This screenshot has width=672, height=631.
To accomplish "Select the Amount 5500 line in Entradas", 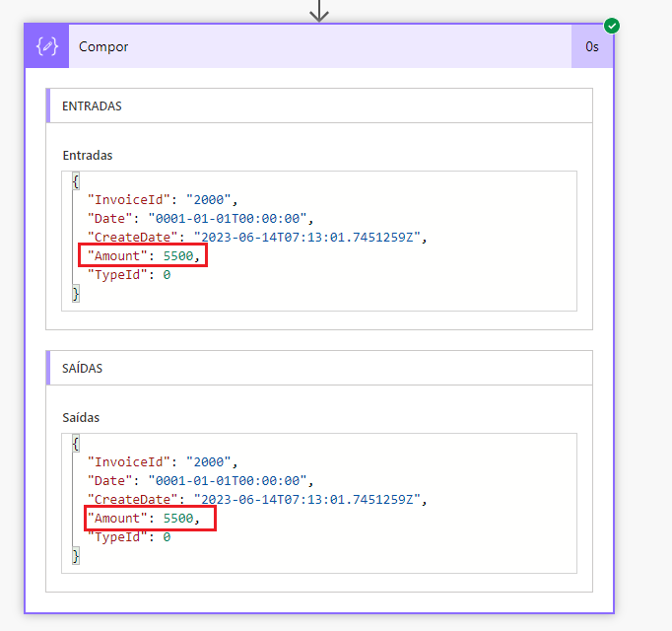I will [143, 255].
